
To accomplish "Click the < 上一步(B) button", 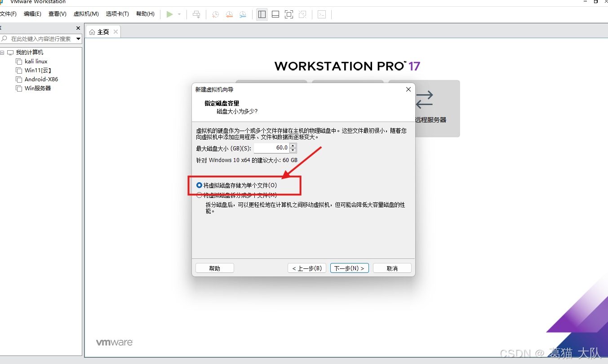I will tap(307, 268).
